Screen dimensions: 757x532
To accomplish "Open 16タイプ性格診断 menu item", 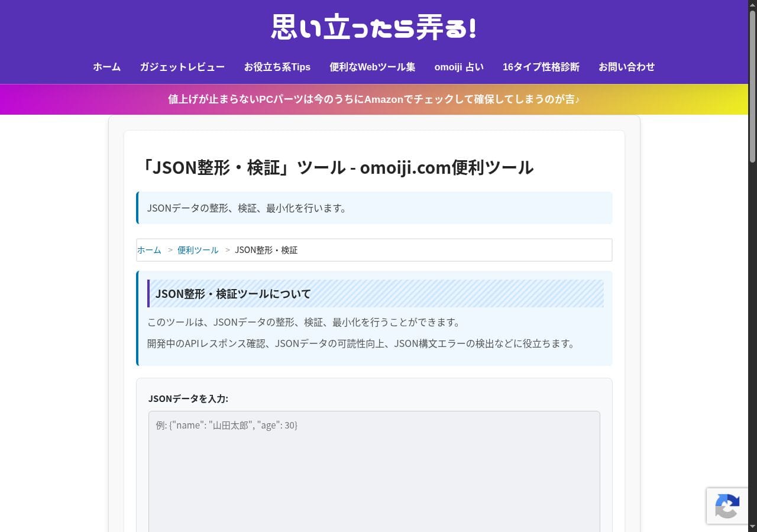I will 541,67.
